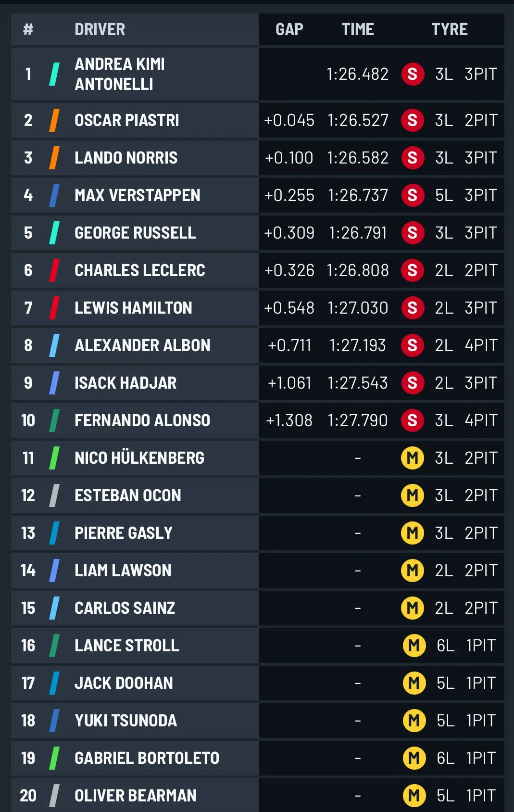This screenshot has height=812, width=514.
Task: Click Max Verstappen's soft tyre icon
Action: pos(413,195)
